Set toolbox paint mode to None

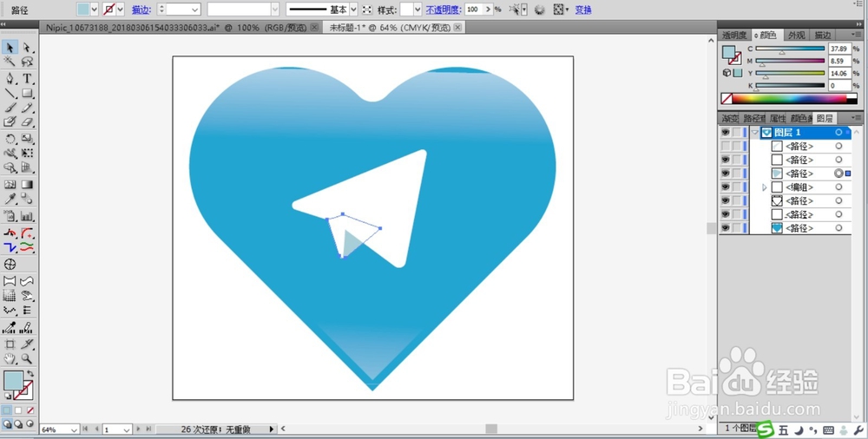pyautogui.click(x=30, y=410)
